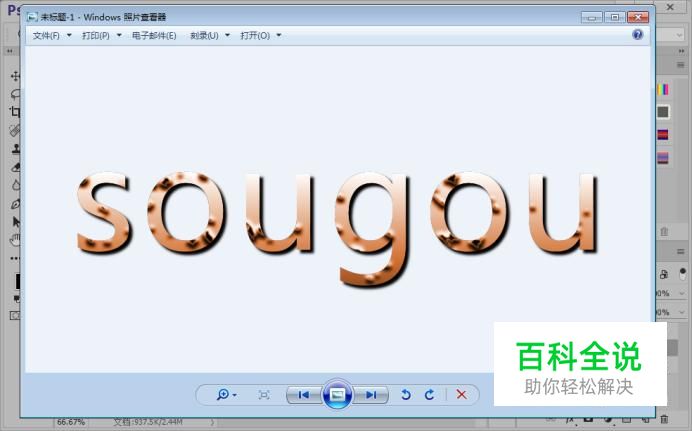Screen dimensions: 692x431
Task: Click the lock artboard icon in layers panel
Action: [664, 274]
